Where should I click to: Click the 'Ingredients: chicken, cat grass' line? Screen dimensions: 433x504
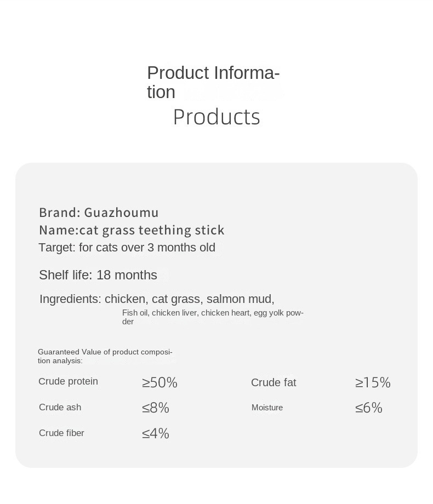click(x=157, y=299)
